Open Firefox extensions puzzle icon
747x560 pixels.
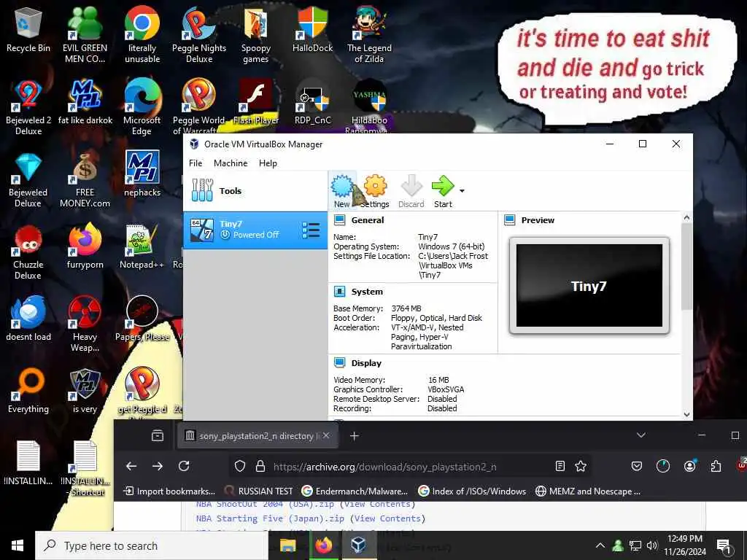[x=716, y=466]
